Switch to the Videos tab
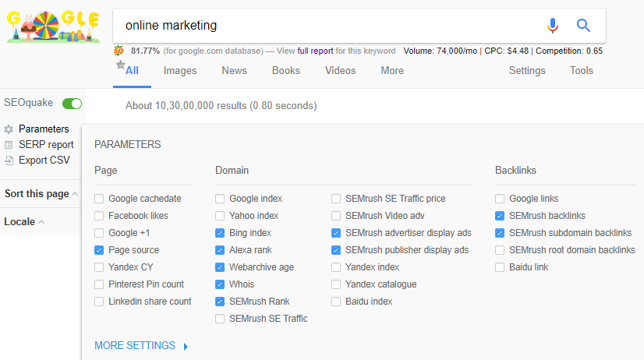 [341, 71]
